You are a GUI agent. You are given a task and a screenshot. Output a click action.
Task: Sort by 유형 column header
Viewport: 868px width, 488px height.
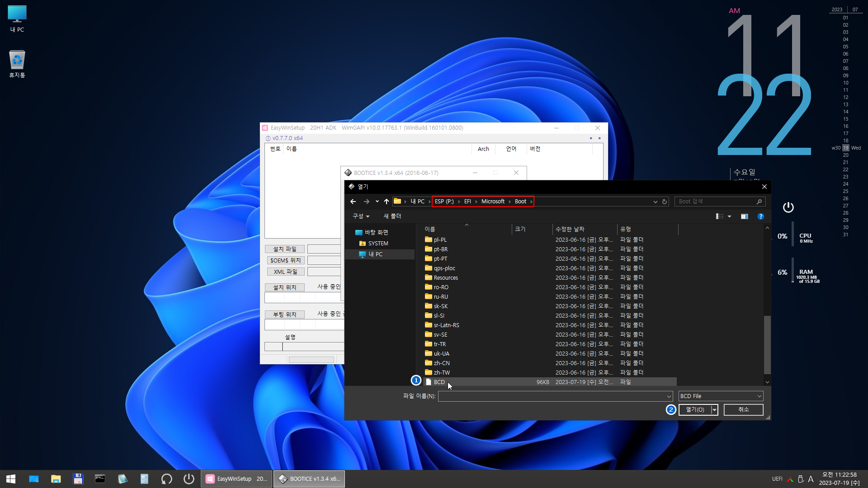[x=647, y=229]
